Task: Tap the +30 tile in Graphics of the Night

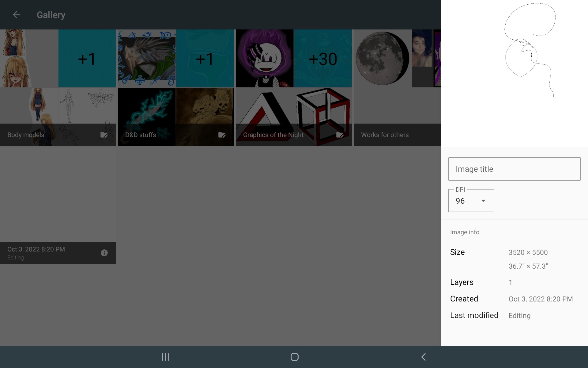Action: tap(323, 59)
